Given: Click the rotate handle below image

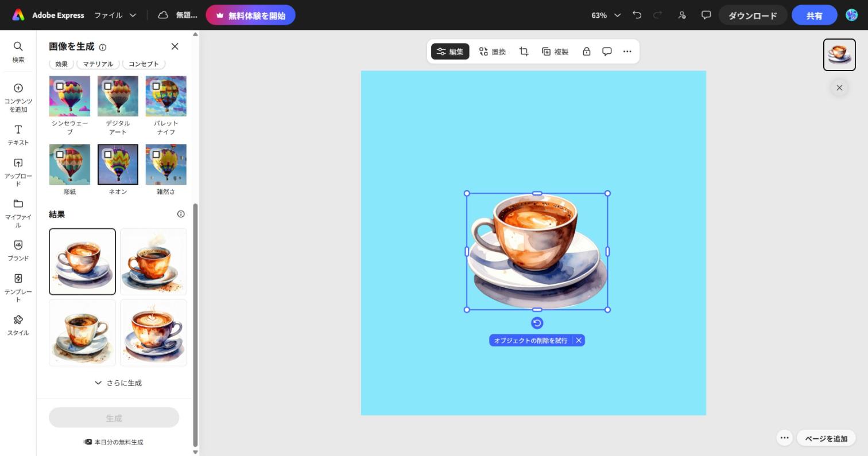Looking at the screenshot, I should tap(537, 323).
